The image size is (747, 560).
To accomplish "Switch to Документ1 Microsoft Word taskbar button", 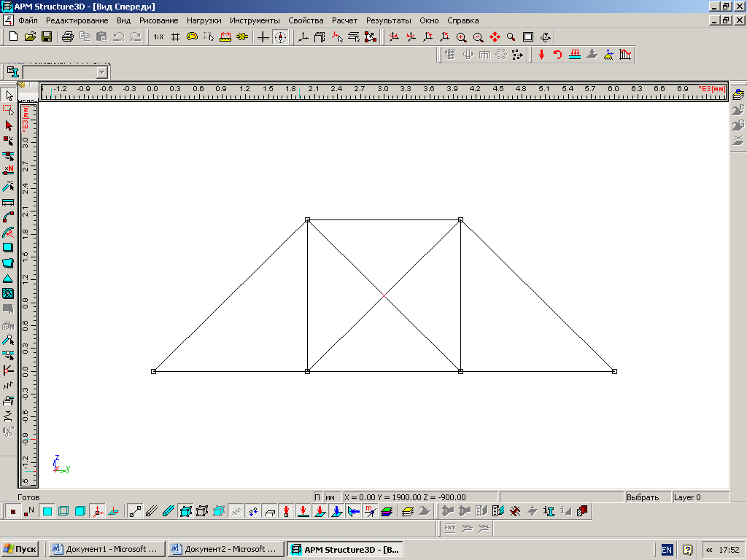I will click(x=106, y=549).
